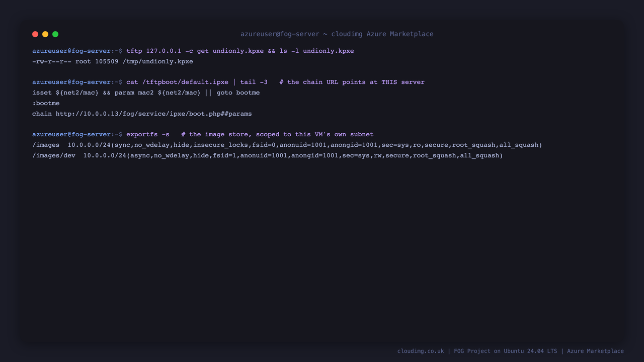Screen dimensions: 644x362
Task: Click the '/images 10.0.0.0/24(sync,...' export line
Action: (287, 145)
